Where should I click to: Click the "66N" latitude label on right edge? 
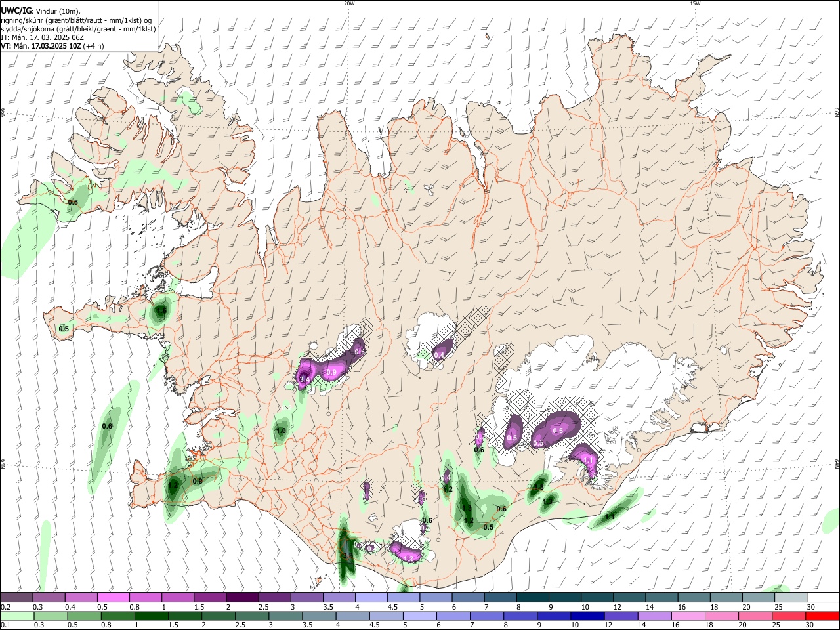coord(837,114)
